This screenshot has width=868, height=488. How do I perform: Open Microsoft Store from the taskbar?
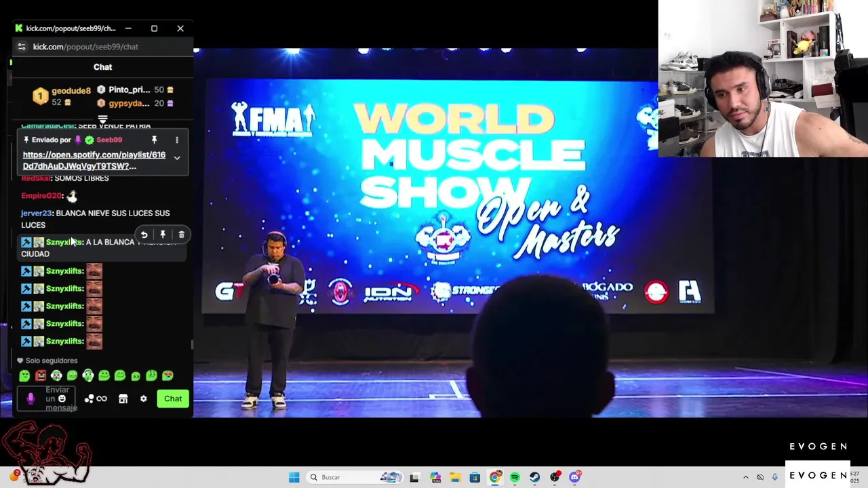pos(475,477)
